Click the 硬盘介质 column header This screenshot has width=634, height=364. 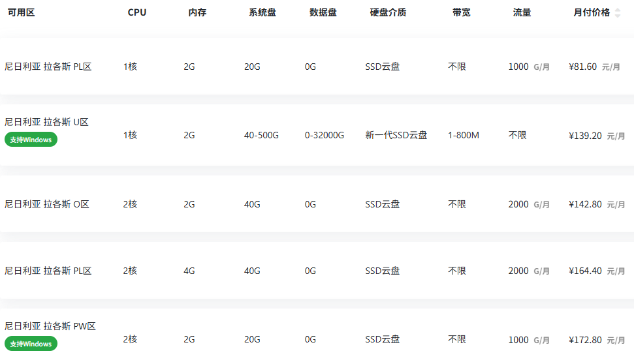388,12
